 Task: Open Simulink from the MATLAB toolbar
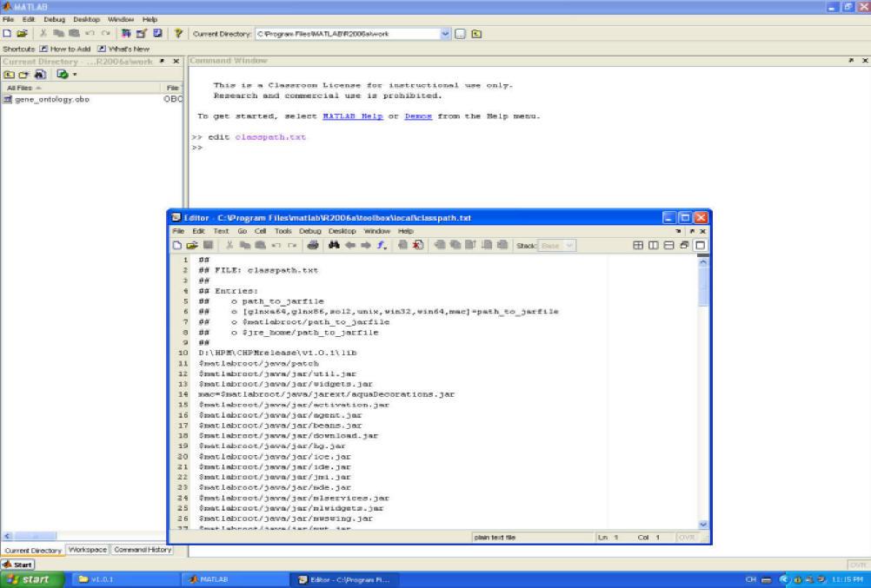pos(127,34)
